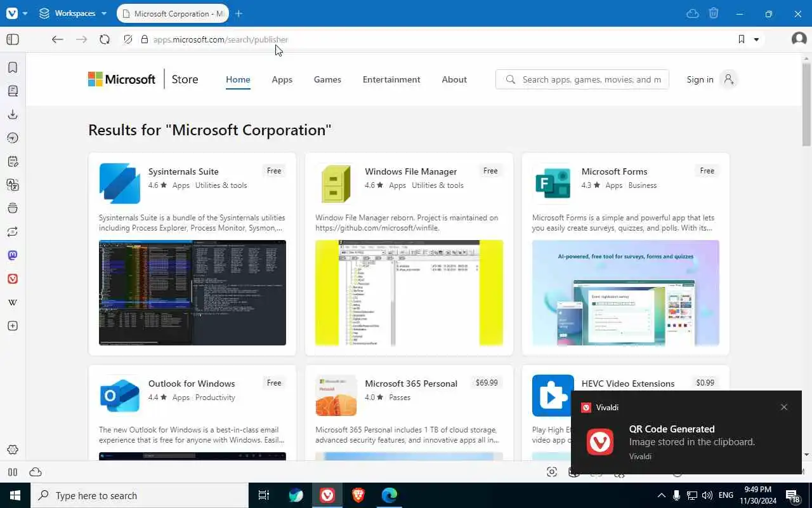This screenshot has height=508, width=812.
Task: Open the tracker blocker shield icon
Action: click(128, 39)
